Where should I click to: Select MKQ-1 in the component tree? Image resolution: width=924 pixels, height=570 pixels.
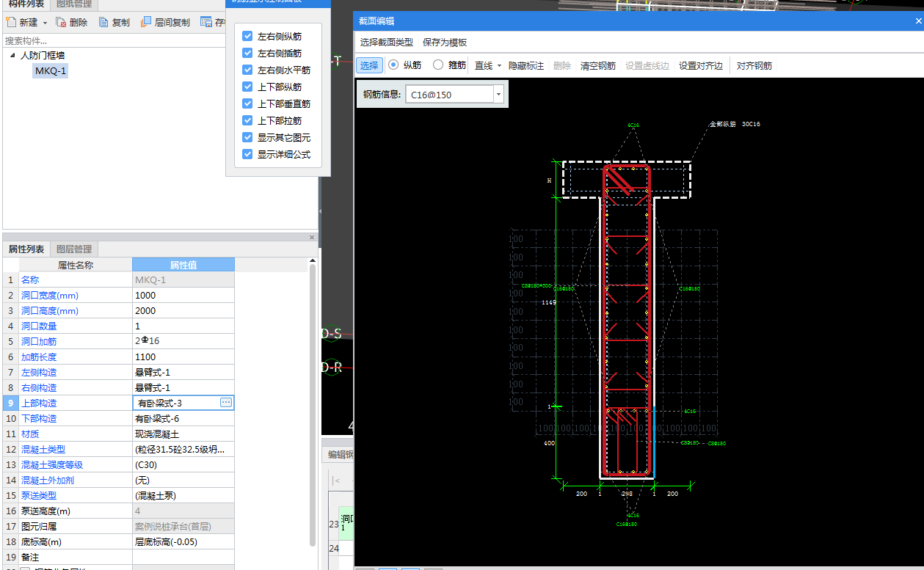click(51, 70)
